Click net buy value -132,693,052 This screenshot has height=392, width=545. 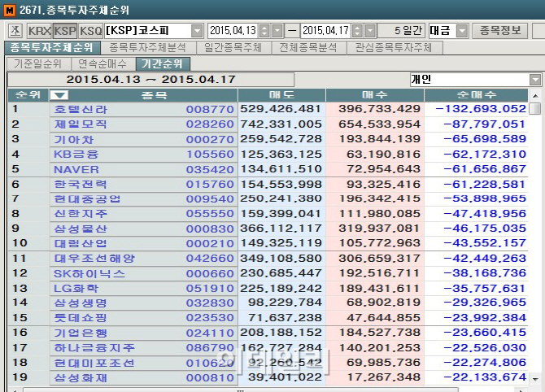click(x=481, y=109)
